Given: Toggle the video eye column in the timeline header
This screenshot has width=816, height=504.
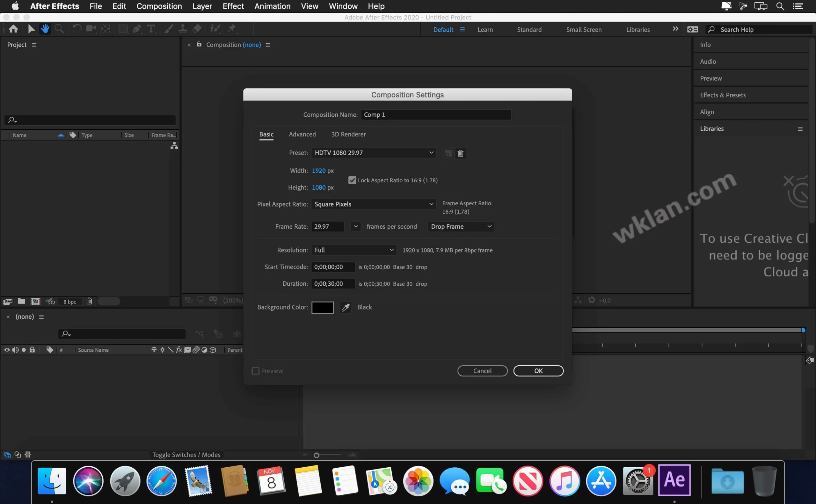Looking at the screenshot, I should [x=7, y=350].
